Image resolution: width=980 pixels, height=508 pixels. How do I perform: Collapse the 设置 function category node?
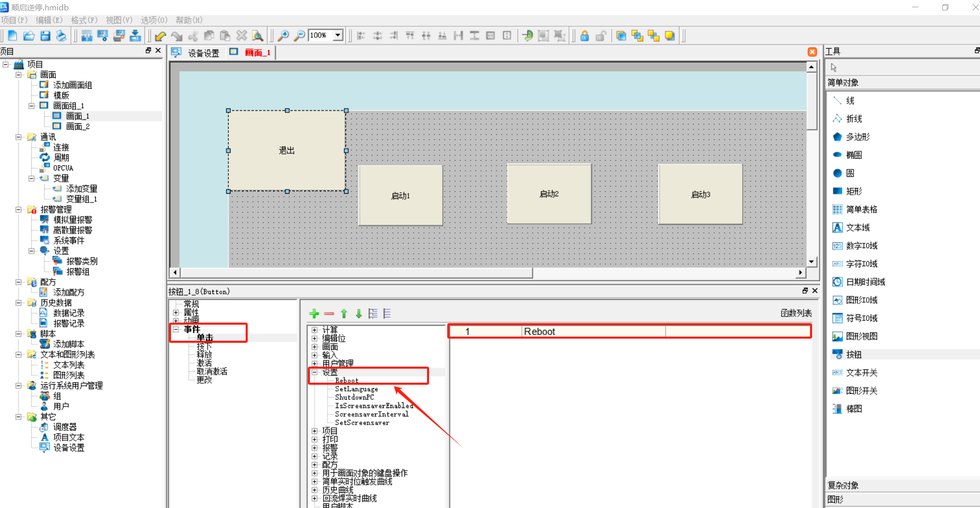315,372
